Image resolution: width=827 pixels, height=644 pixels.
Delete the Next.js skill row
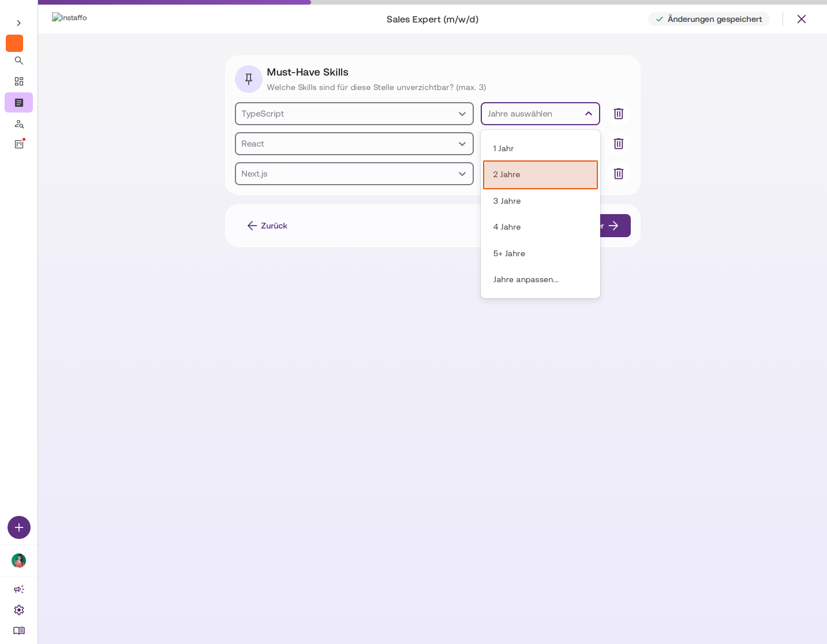tap(619, 174)
